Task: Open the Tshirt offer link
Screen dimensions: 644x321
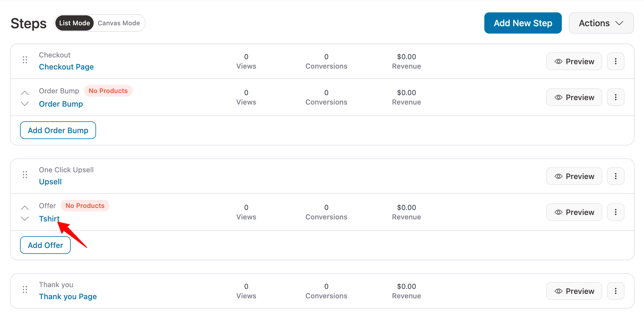Action: [x=49, y=219]
